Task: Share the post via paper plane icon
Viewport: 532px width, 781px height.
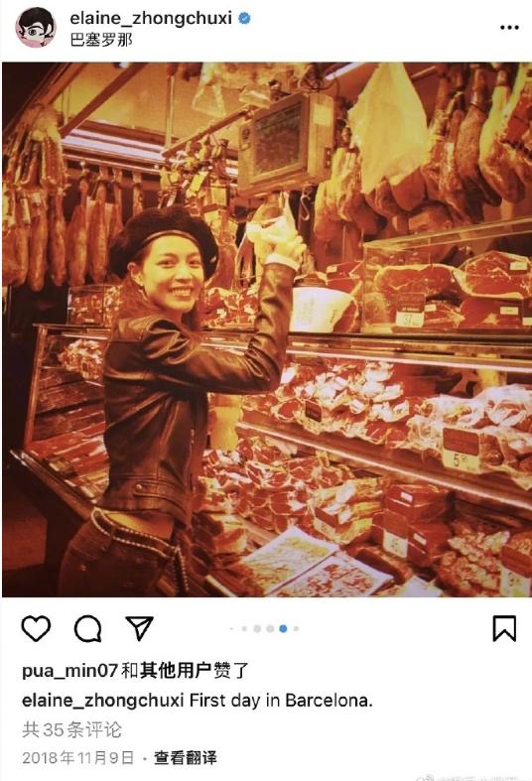Action: [140, 628]
